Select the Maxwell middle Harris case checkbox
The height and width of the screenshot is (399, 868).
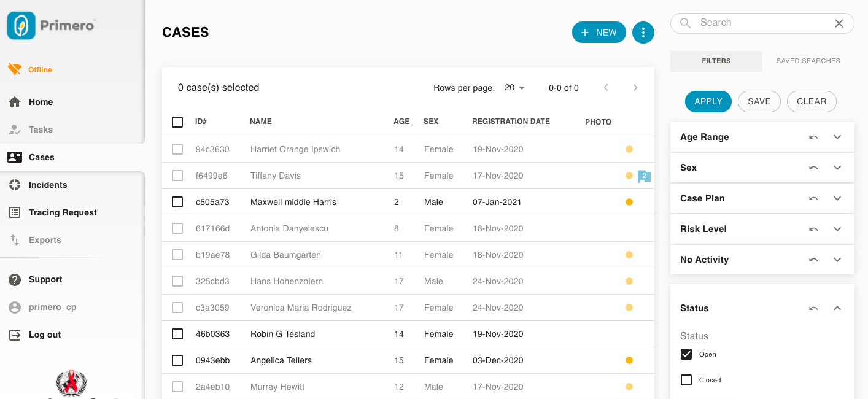click(x=177, y=202)
